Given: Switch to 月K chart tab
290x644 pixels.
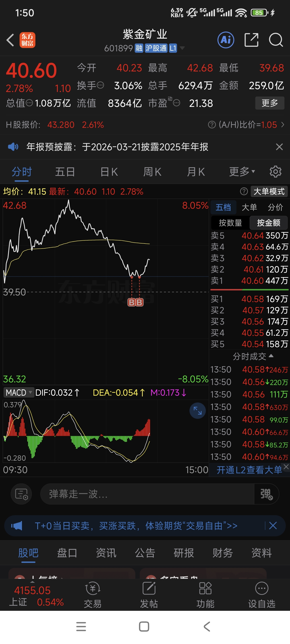Looking at the screenshot, I should pos(196,172).
